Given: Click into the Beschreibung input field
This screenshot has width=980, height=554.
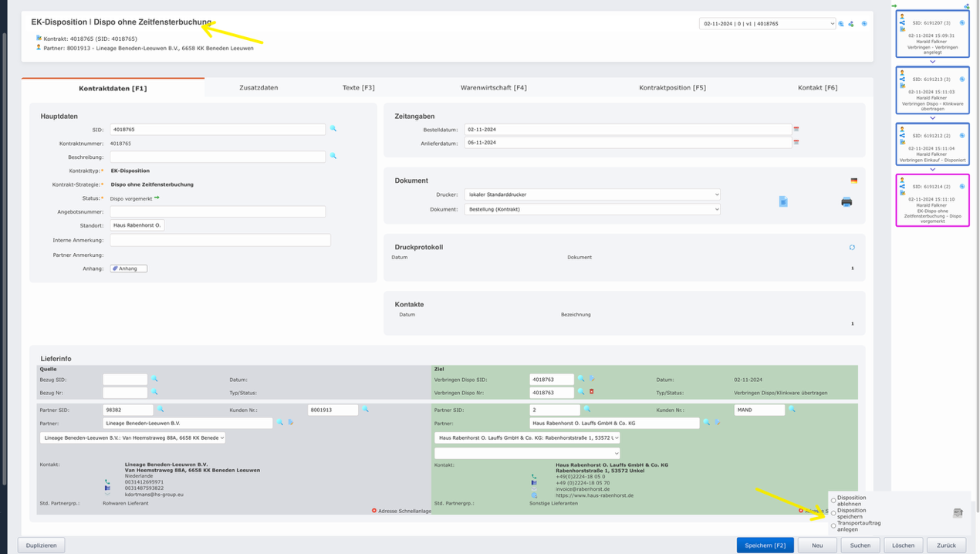Looking at the screenshot, I should point(218,157).
